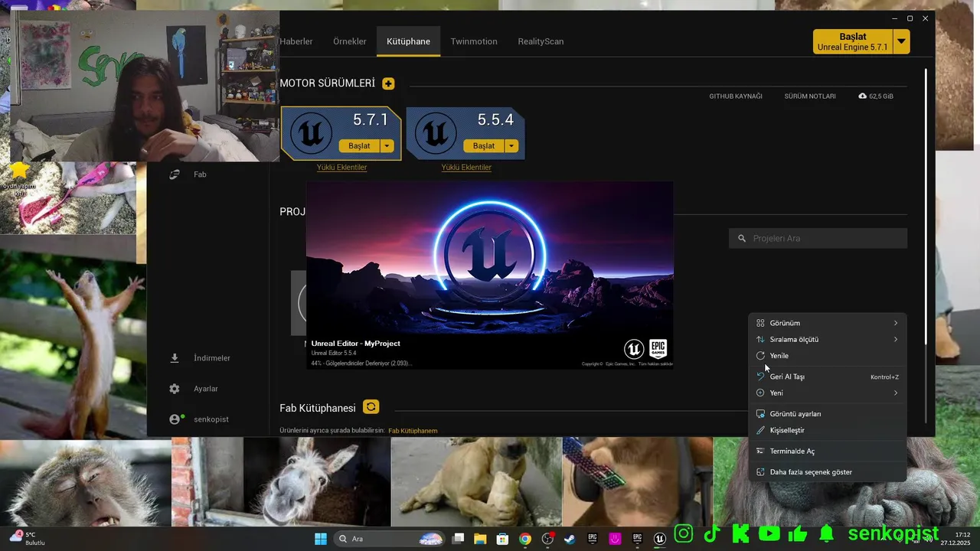This screenshot has height=551, width=980.
Task: Select Daha fazla seçenek göster
Action: click(827, 472)
